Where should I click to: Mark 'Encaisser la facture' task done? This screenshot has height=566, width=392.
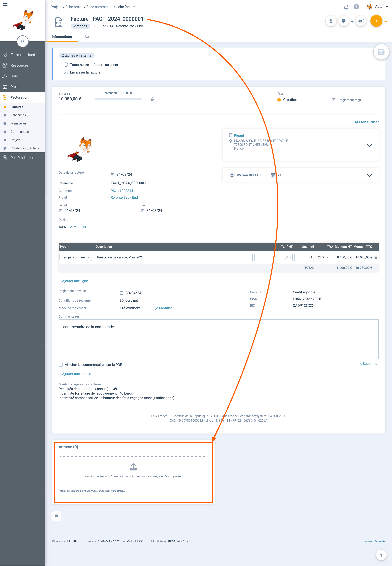[66, 72]
